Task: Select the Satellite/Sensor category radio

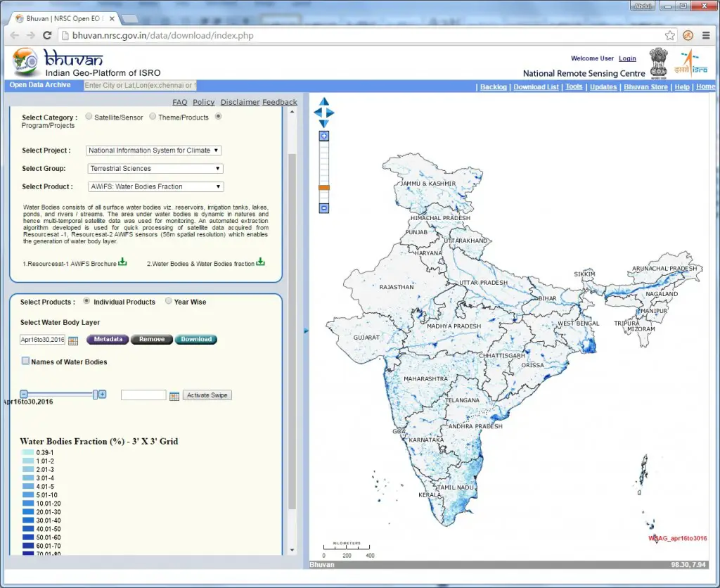Action: pyautogui.click(x=89, y=116)
